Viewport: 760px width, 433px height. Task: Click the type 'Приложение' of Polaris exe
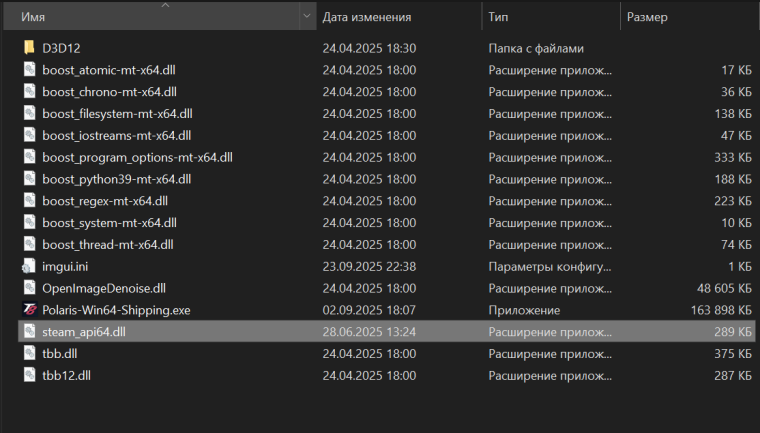point(524,310)
